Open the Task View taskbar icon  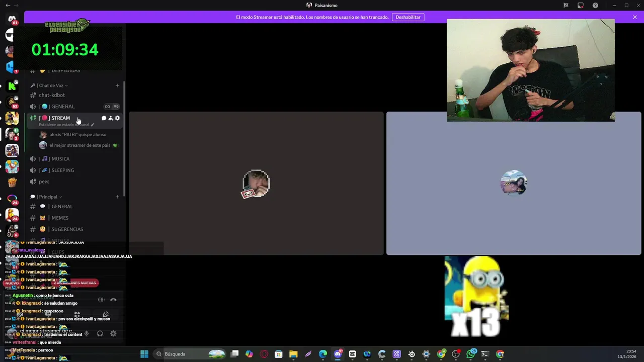[x=234, y=354]
